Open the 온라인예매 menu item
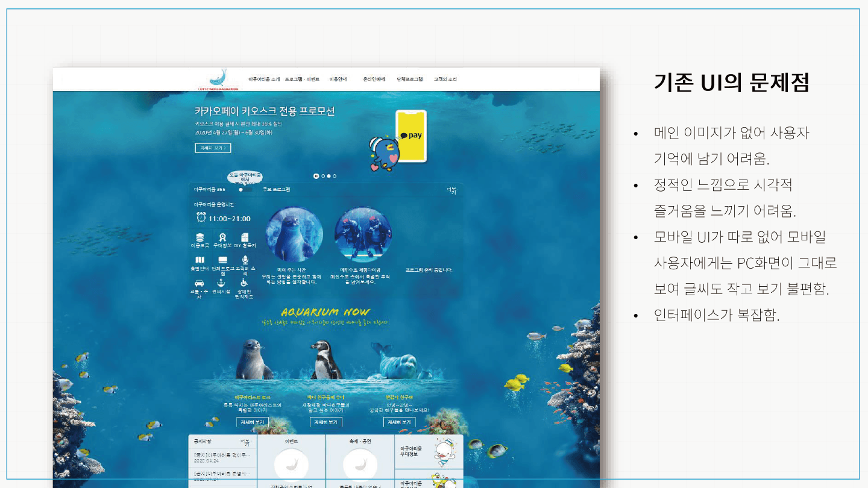868x488 pixels. pyautogui.click(x=374, y=79)
